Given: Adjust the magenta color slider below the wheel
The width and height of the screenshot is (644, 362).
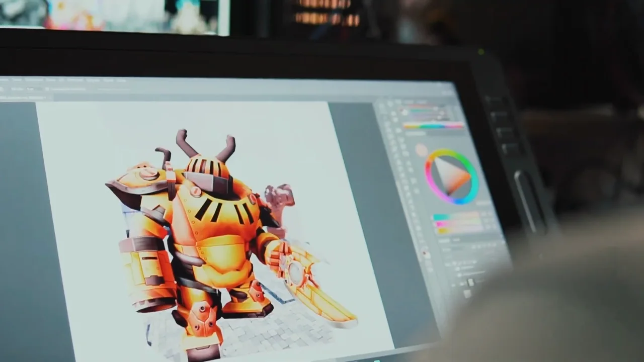Looking at the screenshot, I should 458,223.
